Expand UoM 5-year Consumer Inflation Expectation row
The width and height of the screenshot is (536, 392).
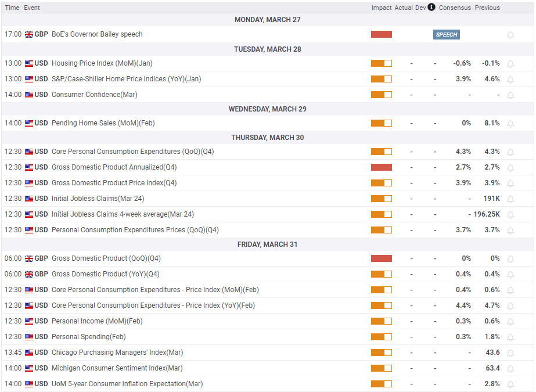pyautogui.click(x=127, y=384)
